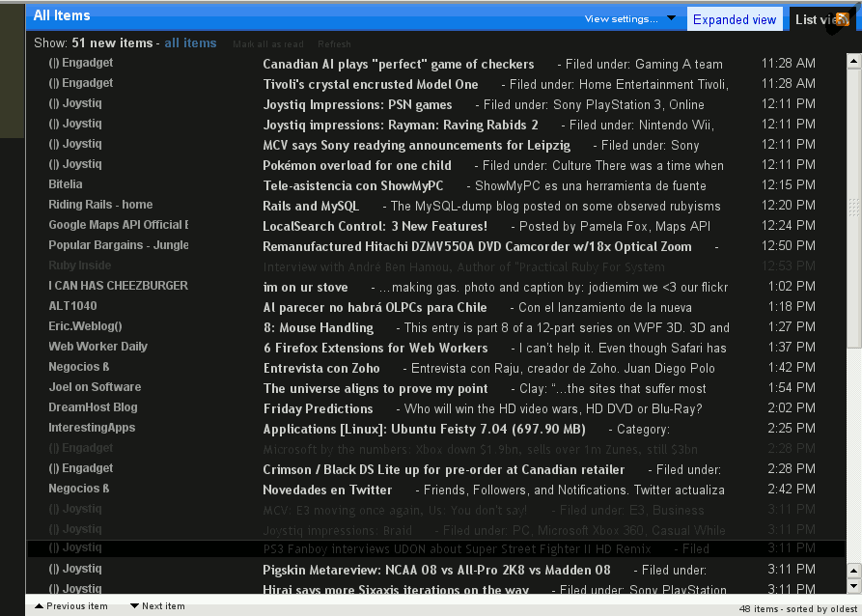862x616 pixels.
Task: Go to Next item
Action: [x=157, y=606]
